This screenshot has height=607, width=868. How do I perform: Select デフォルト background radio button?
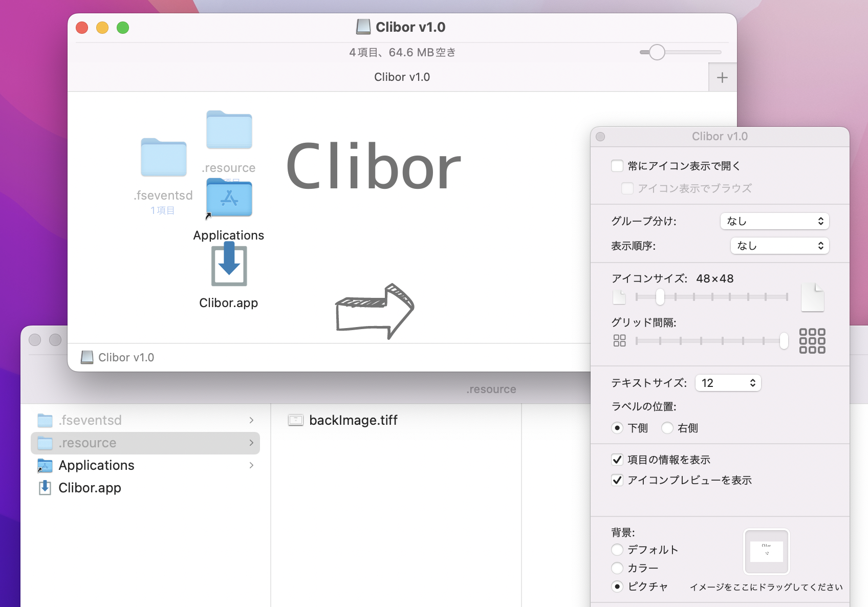tap(617, 550)
